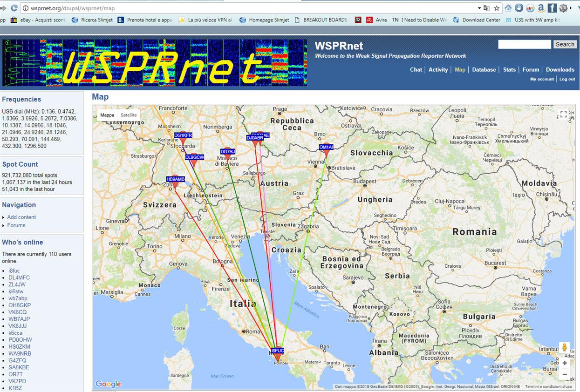Click the WSPRnet site title heading
580x392 pixels.
[339, 46]
